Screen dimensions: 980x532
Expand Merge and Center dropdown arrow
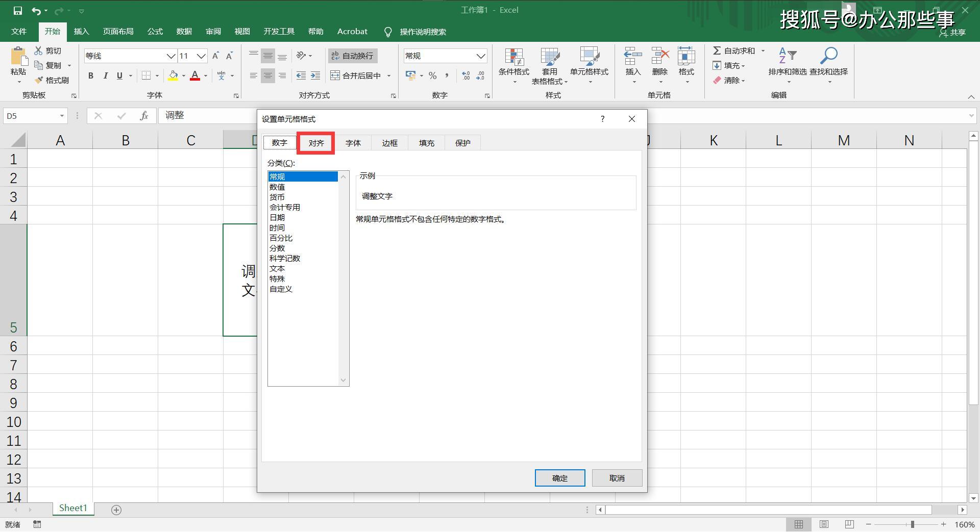(389, 75)
